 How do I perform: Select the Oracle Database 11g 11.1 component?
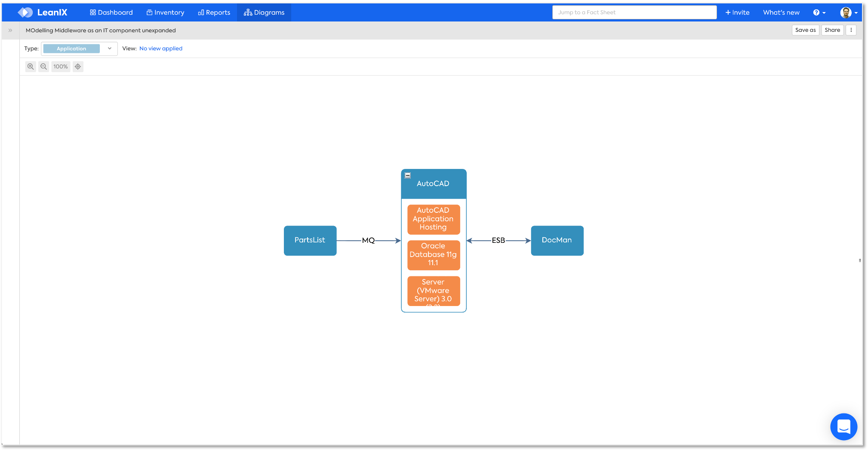tap(434, 255)
